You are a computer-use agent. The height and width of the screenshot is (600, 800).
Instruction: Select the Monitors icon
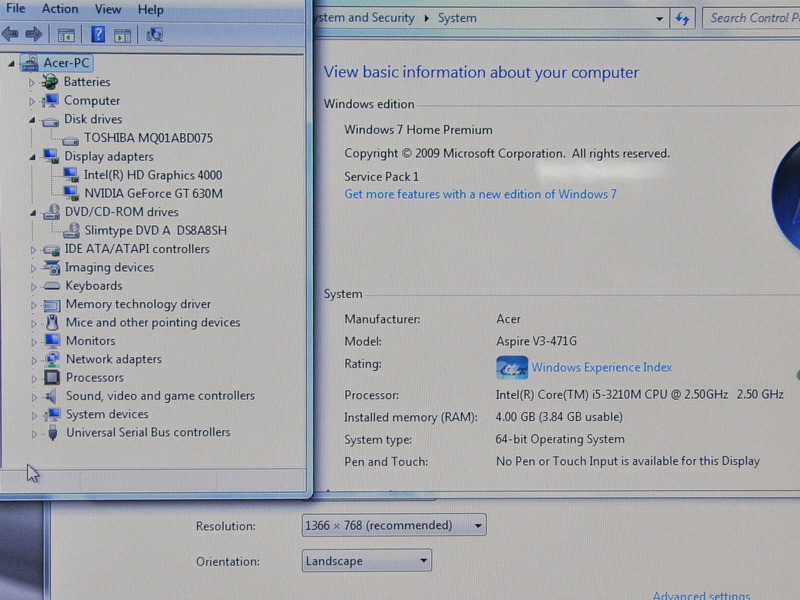pyautogui.click(x=52, y=341)
